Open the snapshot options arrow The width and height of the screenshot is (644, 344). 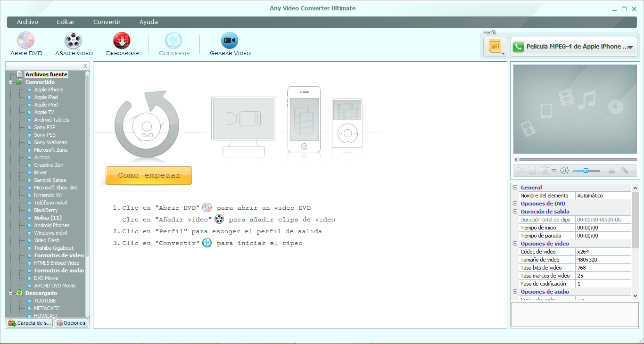click(554, 171)
